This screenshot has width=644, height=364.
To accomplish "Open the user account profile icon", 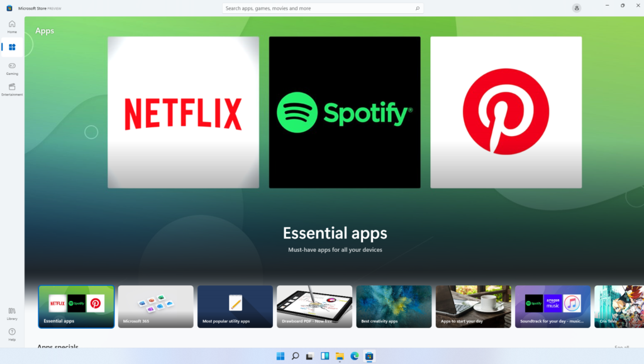I will pyautogui.click(x=576, y=8).
